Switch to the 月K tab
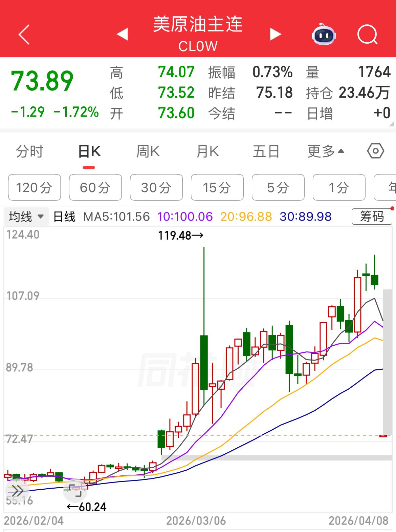396x532 pixels. point(207,151)
